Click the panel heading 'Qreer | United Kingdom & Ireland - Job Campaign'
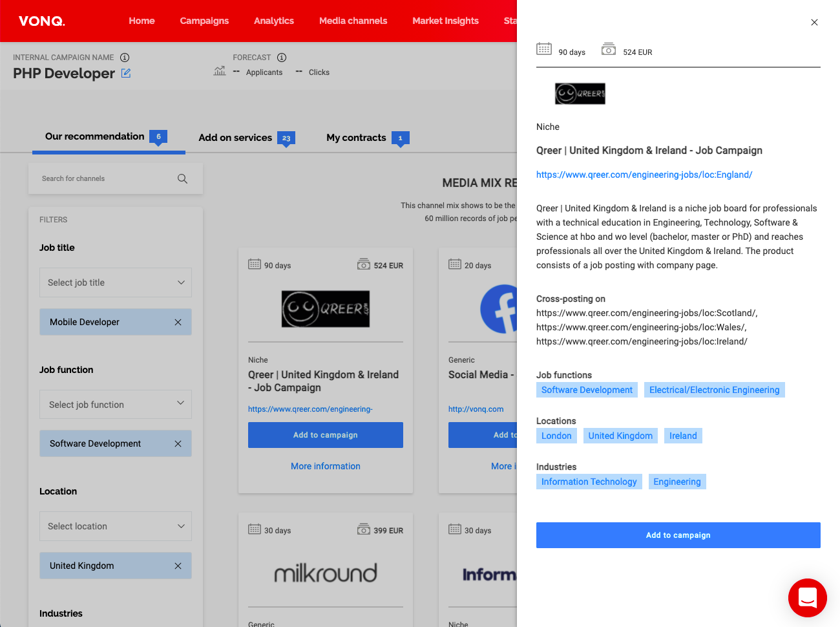This screenshot has width=840, height=627. point(649,151)
